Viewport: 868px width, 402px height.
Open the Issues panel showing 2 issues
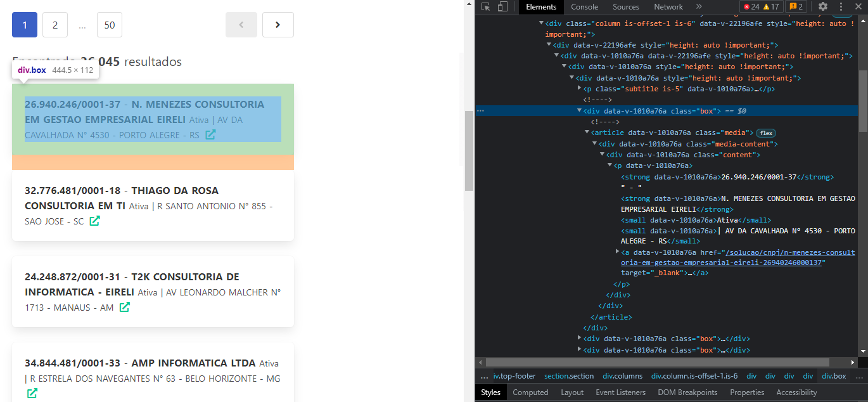(x=794, y=6)
